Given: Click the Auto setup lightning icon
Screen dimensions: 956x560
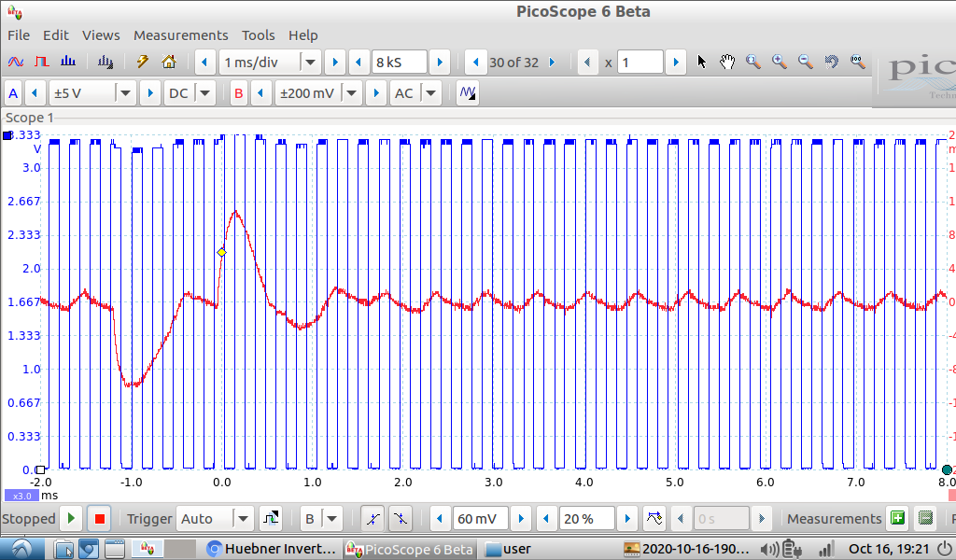Looking at the screenshot, I should 143,63.
